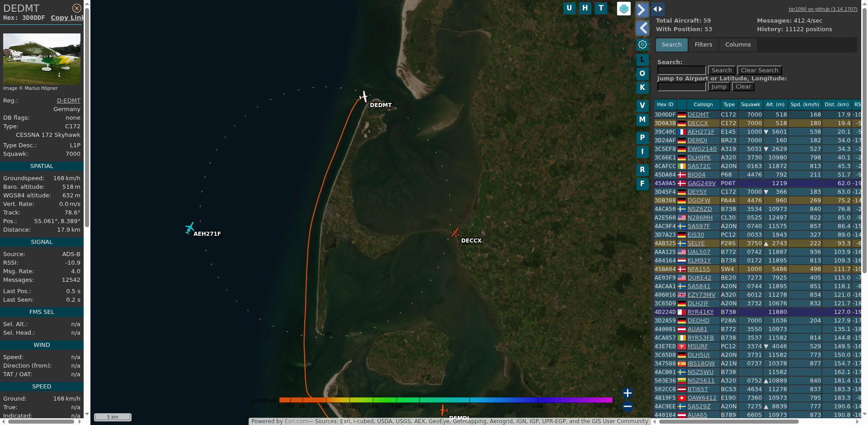Select the EWG2140 row in aircraft table
This screenshot has height=425, width=868.
(758, 149)
